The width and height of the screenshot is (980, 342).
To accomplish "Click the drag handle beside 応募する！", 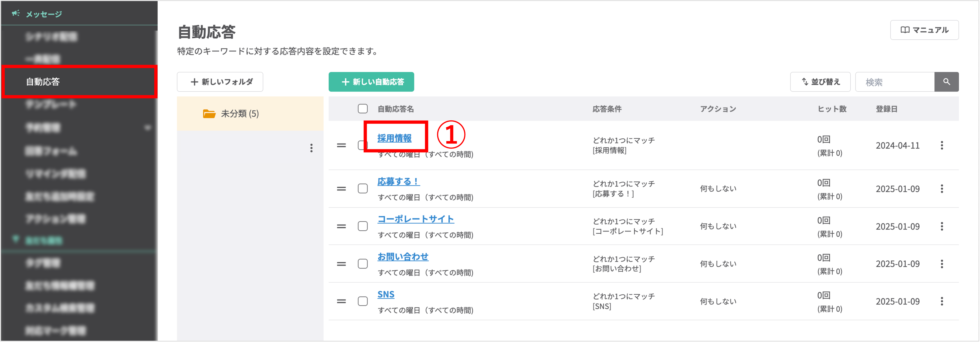I will [x=341, y=189].
